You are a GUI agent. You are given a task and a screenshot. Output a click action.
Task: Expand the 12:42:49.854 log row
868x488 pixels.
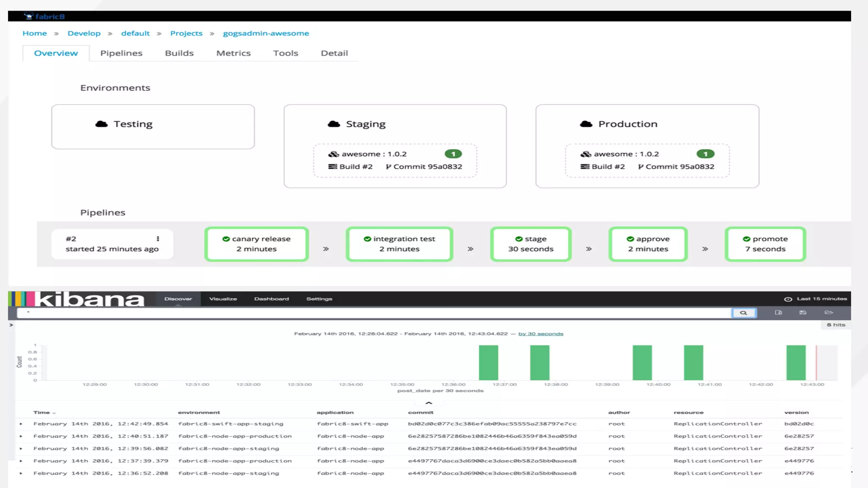click(x=21, y=424)
